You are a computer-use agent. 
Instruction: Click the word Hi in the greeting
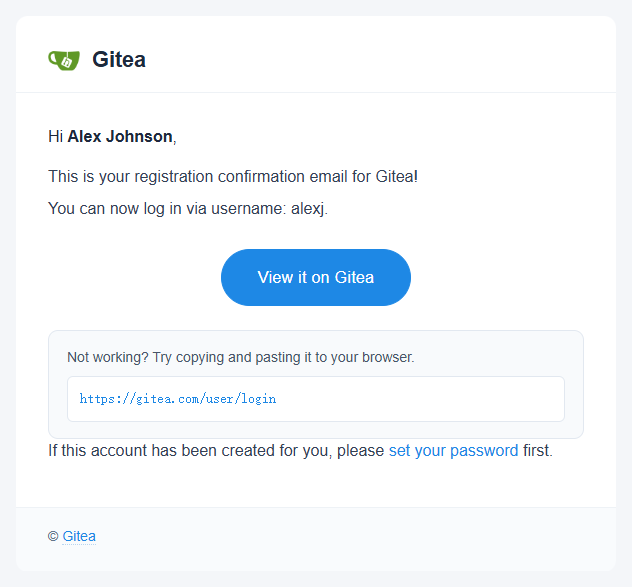pos(56,136)
